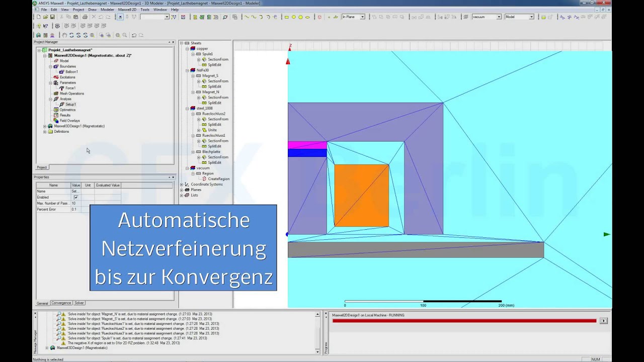
Task: Select the draw ellipse tool
Action: [x=307, y=17]
